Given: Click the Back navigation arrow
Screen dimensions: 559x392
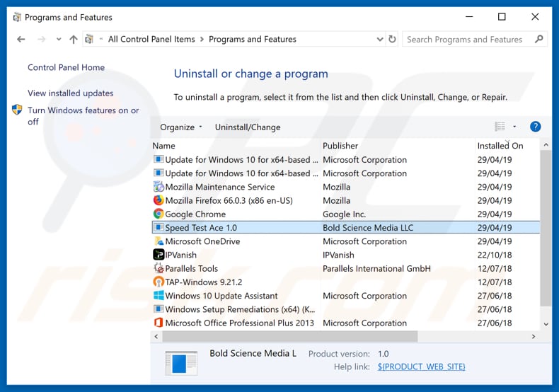Looking at the screenshot, I should [21, 39].
